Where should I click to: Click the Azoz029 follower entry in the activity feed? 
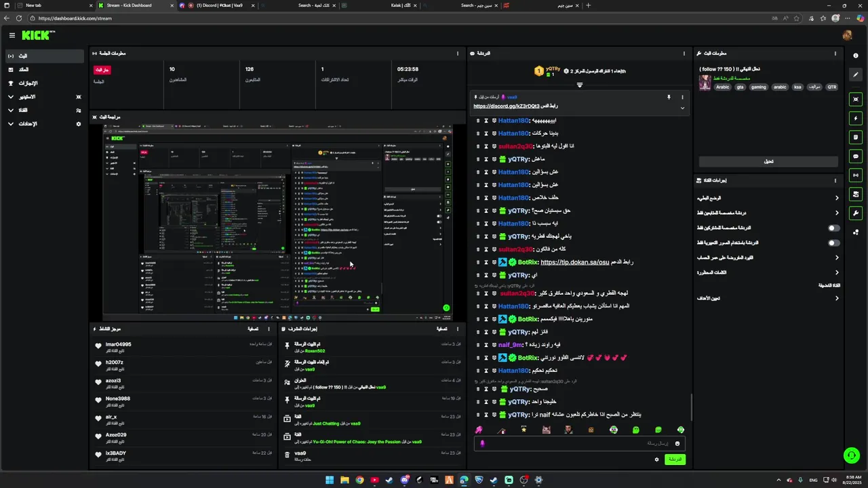(x=183, y=437)
